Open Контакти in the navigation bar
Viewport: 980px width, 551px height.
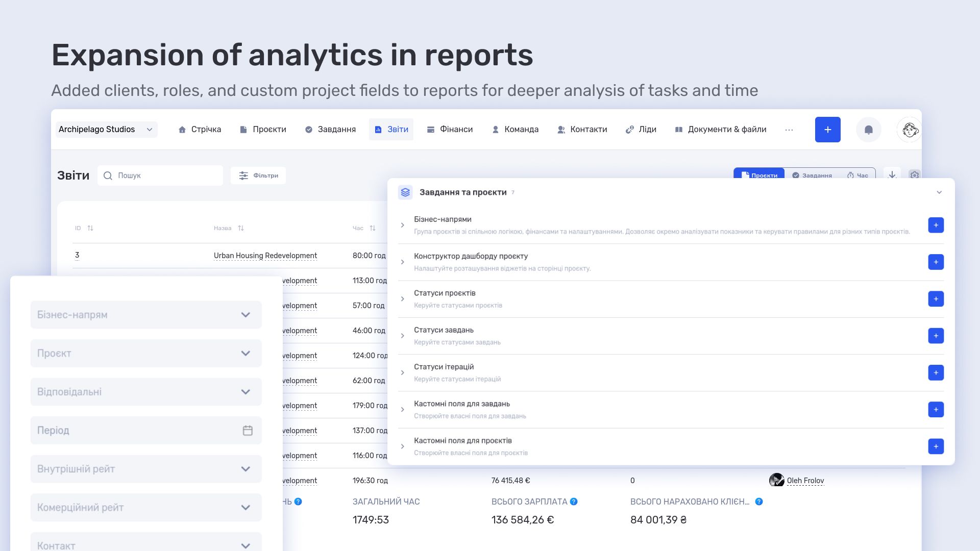point(582,130)
